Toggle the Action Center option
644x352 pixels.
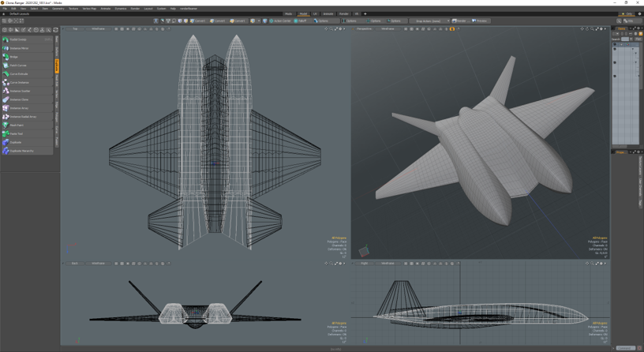point(280,21)
